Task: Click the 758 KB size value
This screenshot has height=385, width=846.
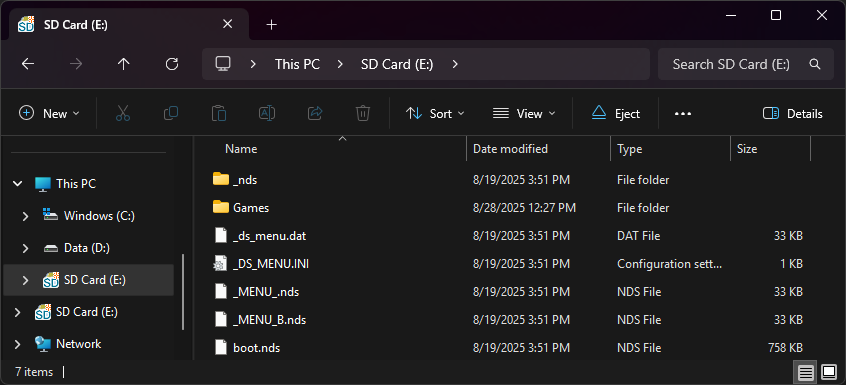Action: click(785, 348)
